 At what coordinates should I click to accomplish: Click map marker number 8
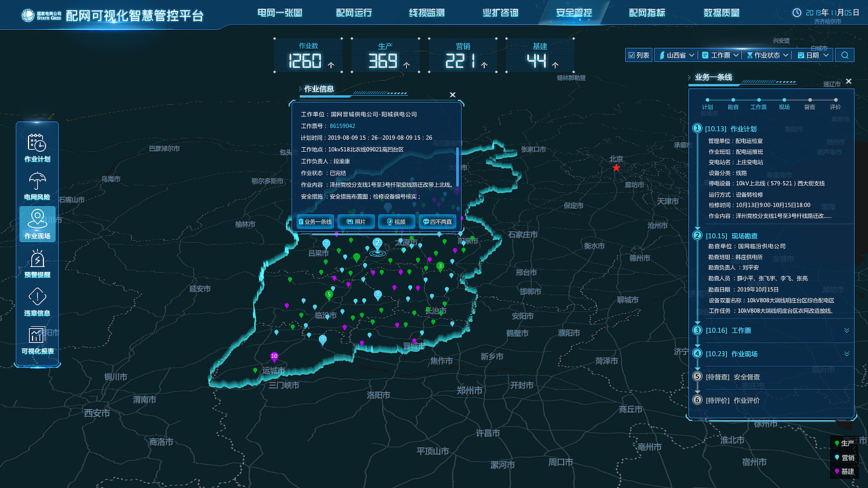click(x=378, y=295)
